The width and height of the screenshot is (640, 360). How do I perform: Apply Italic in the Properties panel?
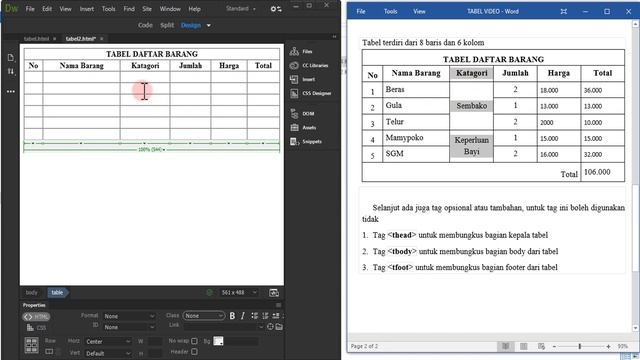click(x=242, y=316)
